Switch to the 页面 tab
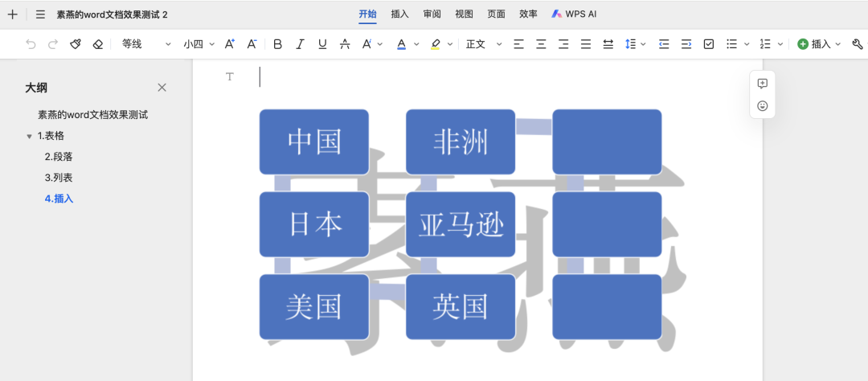The image size is (868, 381). [x=496, y=14]
